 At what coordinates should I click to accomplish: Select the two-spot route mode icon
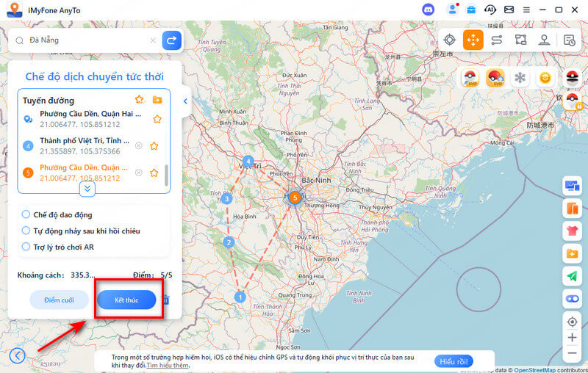[x=497, y=40]
